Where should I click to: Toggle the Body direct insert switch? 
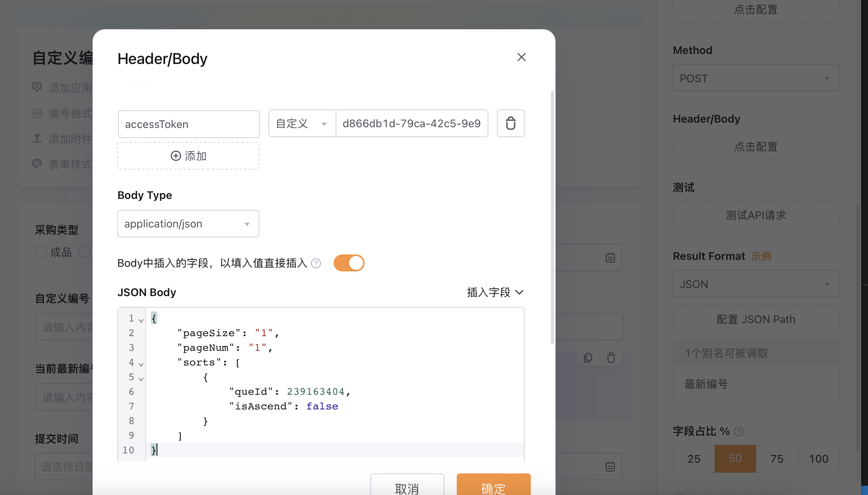point(349,263)
